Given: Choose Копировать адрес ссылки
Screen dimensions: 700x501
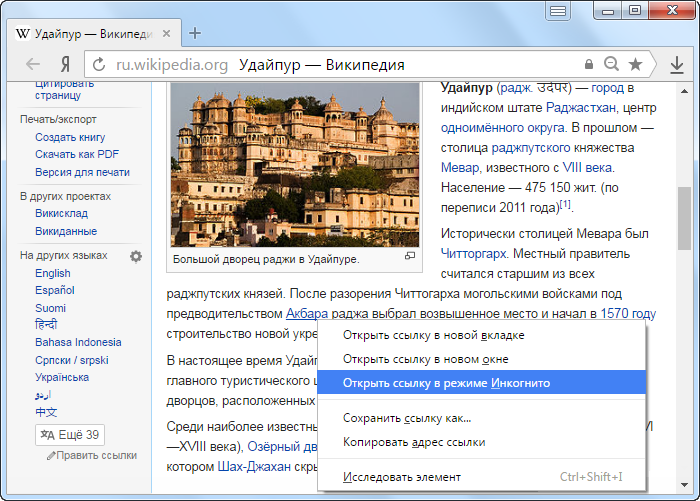Looking at the screenshot, I should (x=482, y=443).
